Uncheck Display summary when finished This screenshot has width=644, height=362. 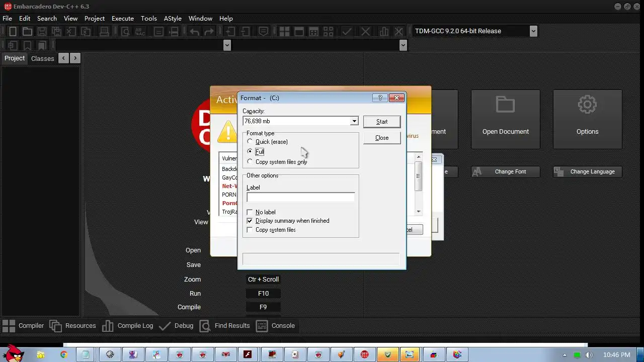[x=250, y=221]
